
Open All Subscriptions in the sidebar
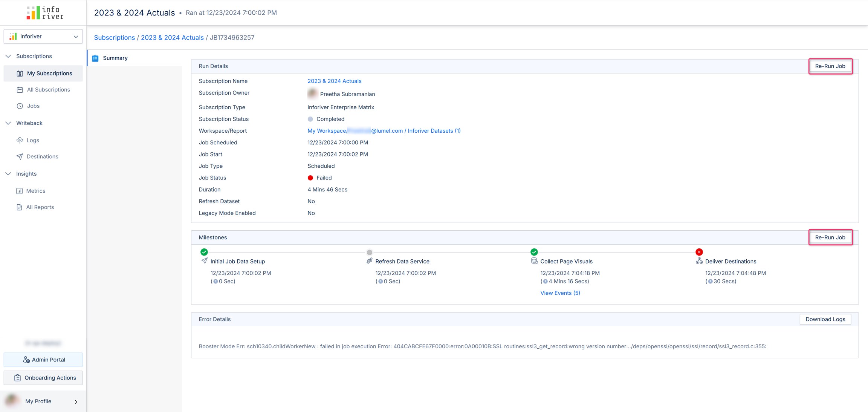click(x=48, y=90)
